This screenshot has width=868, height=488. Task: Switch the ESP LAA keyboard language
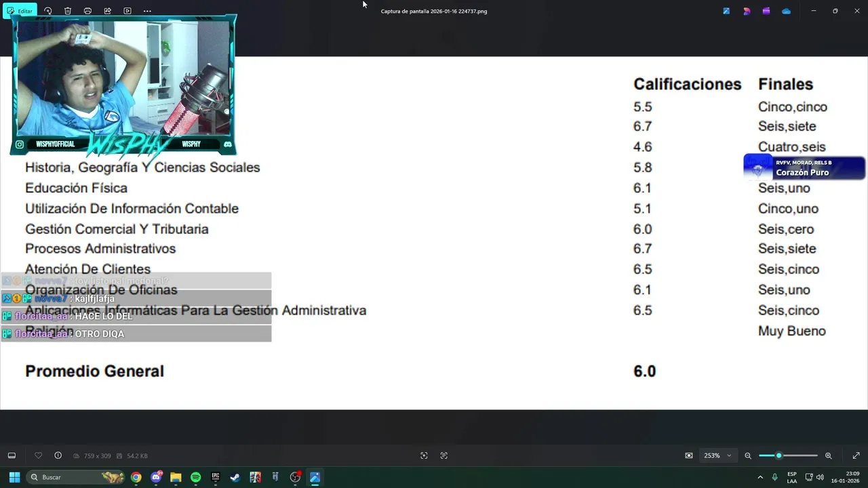(792, 477)
